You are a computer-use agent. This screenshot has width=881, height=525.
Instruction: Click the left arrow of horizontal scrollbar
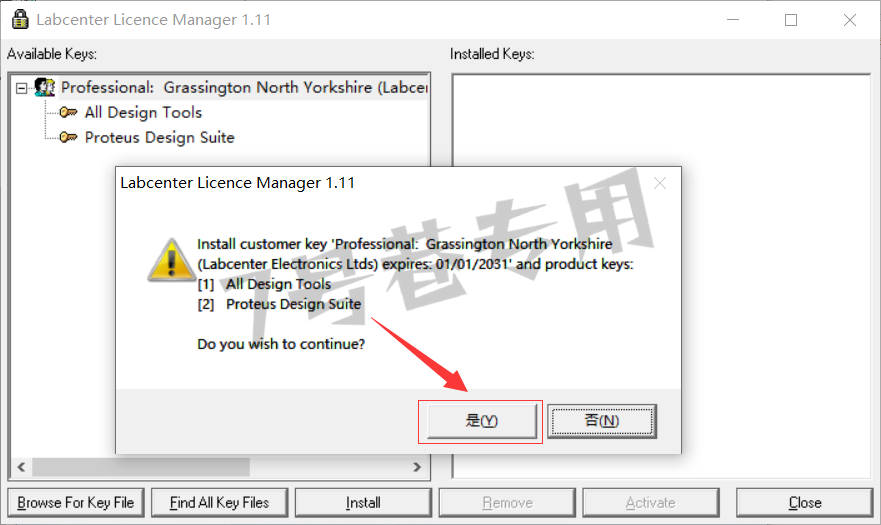point(21,467)
